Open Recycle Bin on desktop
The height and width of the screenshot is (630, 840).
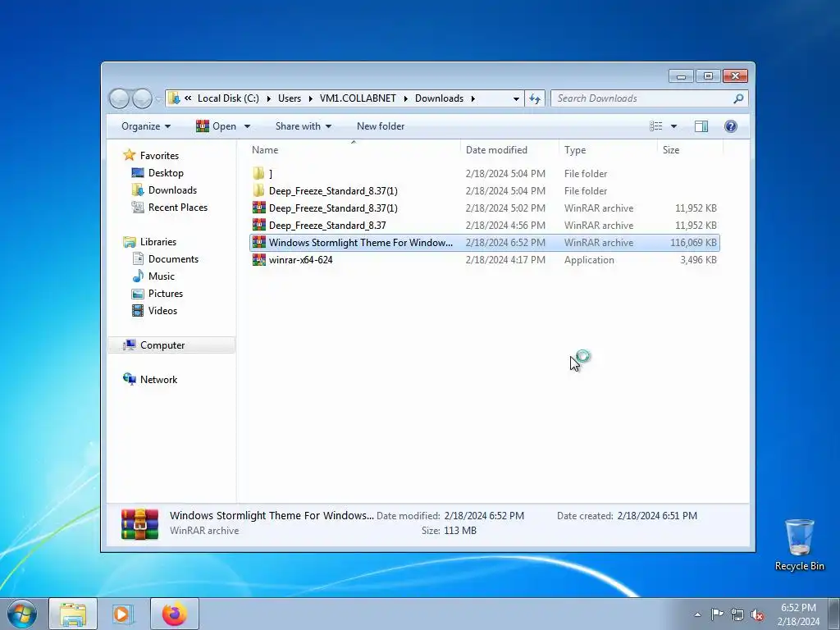(x=799, y=545)
